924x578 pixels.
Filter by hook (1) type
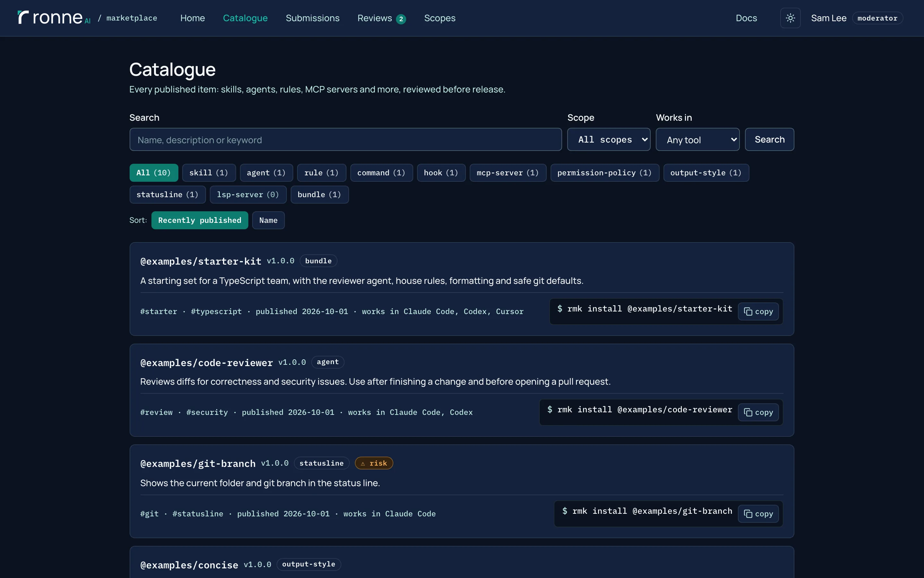point(441,173)
